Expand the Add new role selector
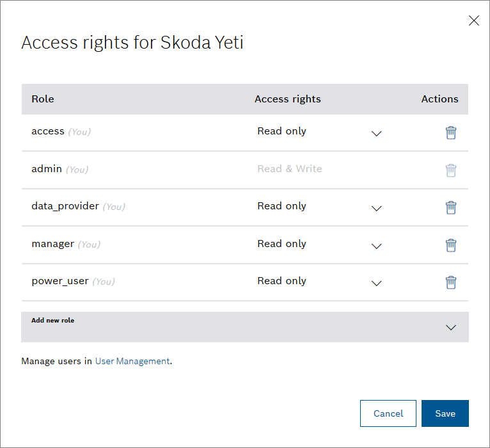Screen dimensions: 490x448 [x=450, y=327]
